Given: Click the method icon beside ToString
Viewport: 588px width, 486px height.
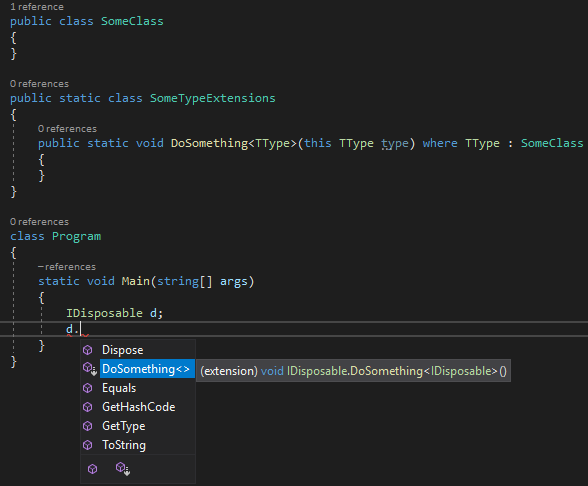Looking at the screenshot, I should [x=88, y=445].
